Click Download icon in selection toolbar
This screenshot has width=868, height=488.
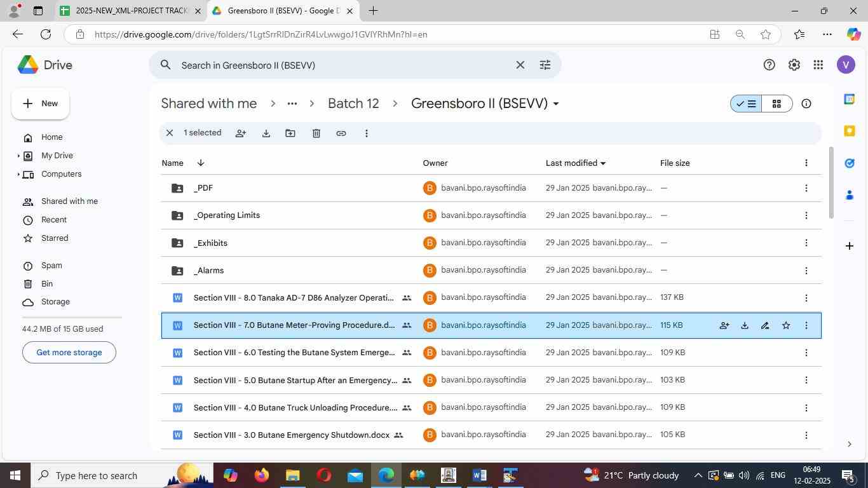pyautogui.click(x=266, y=133)
